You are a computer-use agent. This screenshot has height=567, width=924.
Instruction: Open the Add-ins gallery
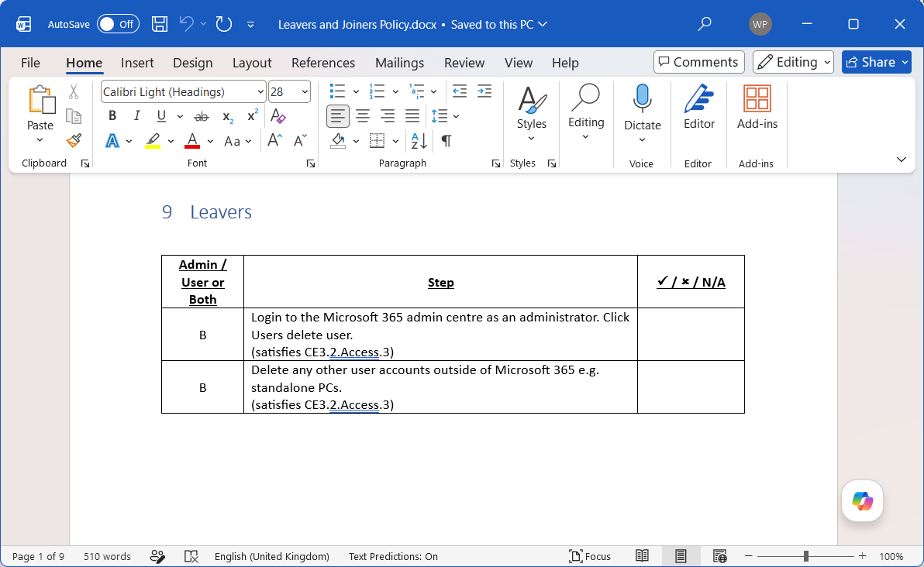[x=757, y=107]
